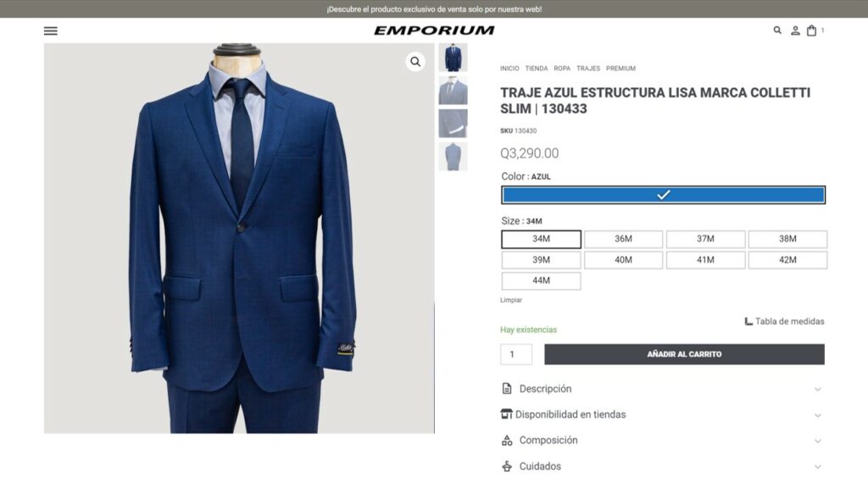Viewport: 868px width, 478px height.
Task: Click the EMPORIUM logo
Action: click(434, 31)
